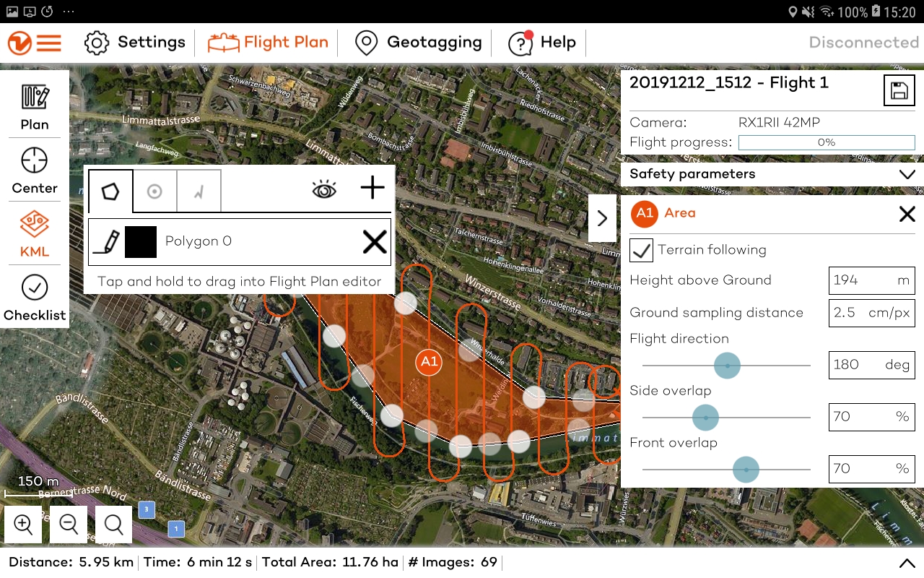Open the Help menu
Image resolution: width=924 pixels, height=578 pixels.
point(541,43)
